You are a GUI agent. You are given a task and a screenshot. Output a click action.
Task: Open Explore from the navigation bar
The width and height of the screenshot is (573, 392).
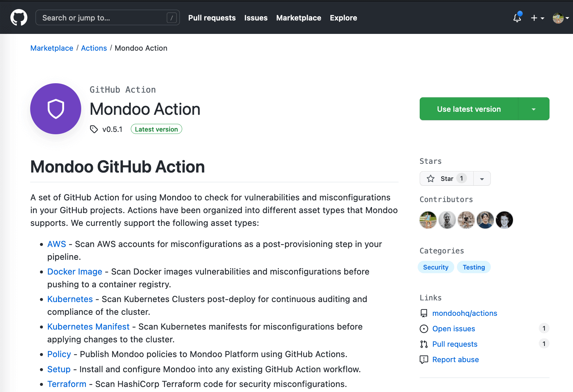click(x=343, y=18)
